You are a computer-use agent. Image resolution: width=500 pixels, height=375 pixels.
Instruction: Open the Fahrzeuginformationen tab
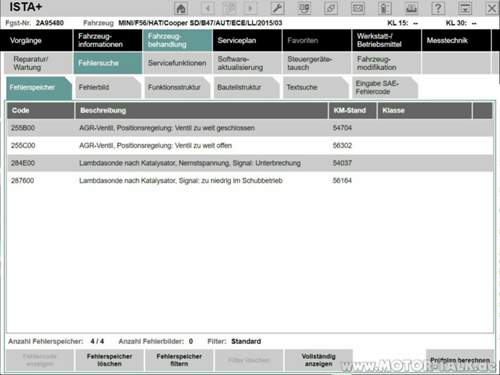point(108,40)
